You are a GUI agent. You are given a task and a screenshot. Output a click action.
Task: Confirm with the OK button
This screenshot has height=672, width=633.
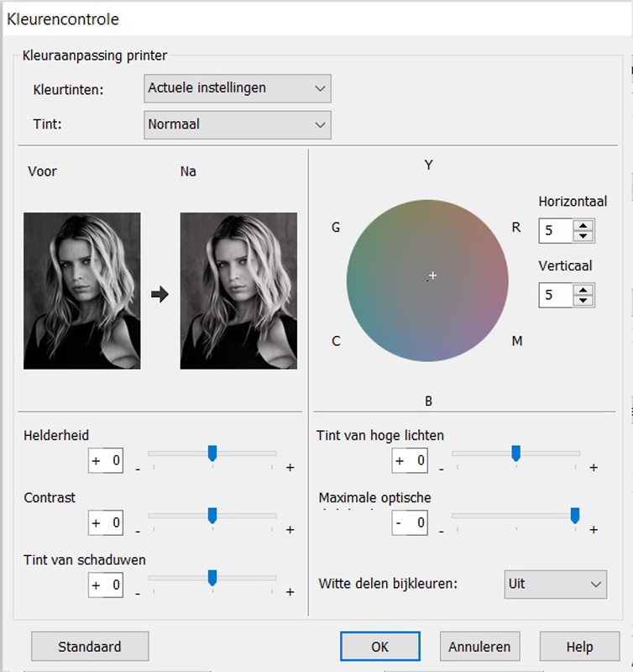click(380, 646)
